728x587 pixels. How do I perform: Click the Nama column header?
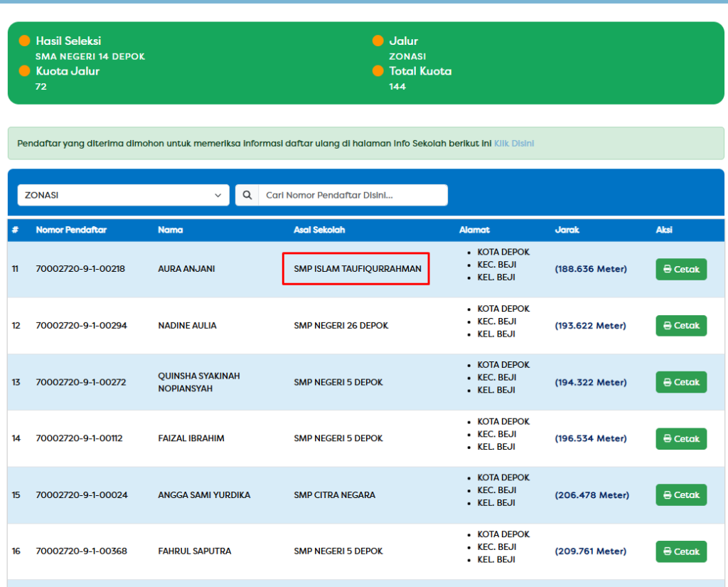[170, 230]
